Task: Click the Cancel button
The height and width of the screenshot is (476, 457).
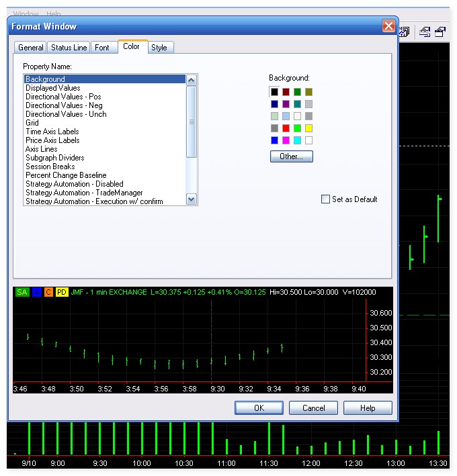Action: [313, 408]
